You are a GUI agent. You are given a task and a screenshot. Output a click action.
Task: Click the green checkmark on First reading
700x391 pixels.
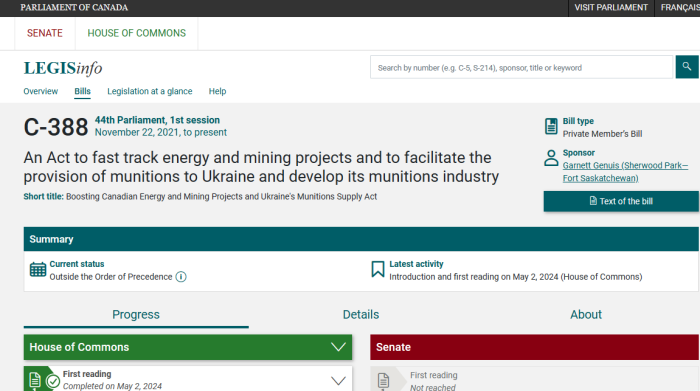click(53, 381)
